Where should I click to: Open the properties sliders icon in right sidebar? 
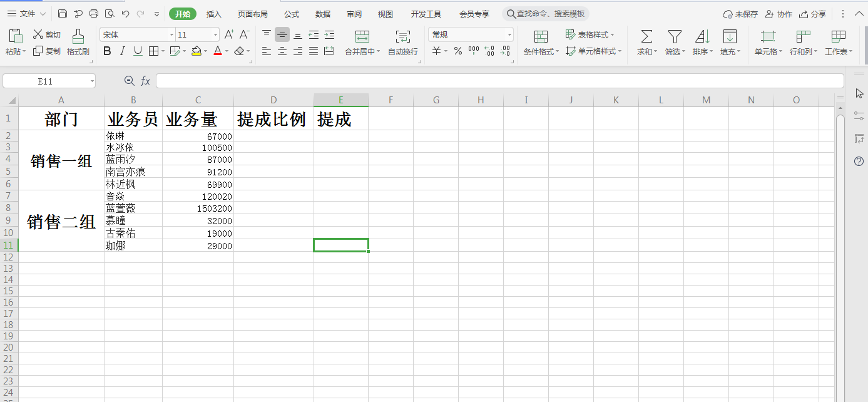[x=859, y=116]
